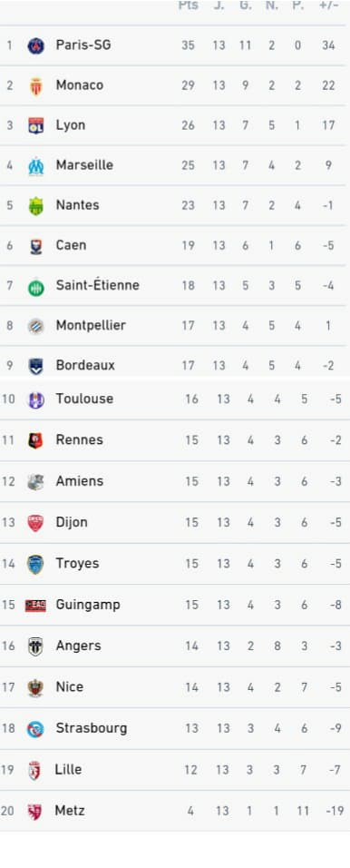Open the Angers team link
Viewport: 350px width, 868px height.
coord(78,646)
